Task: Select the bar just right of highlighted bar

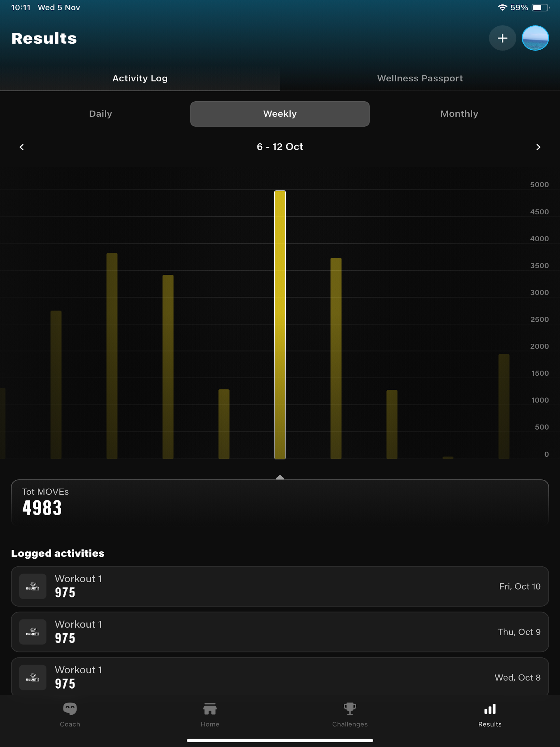Action: coord(336,358)
